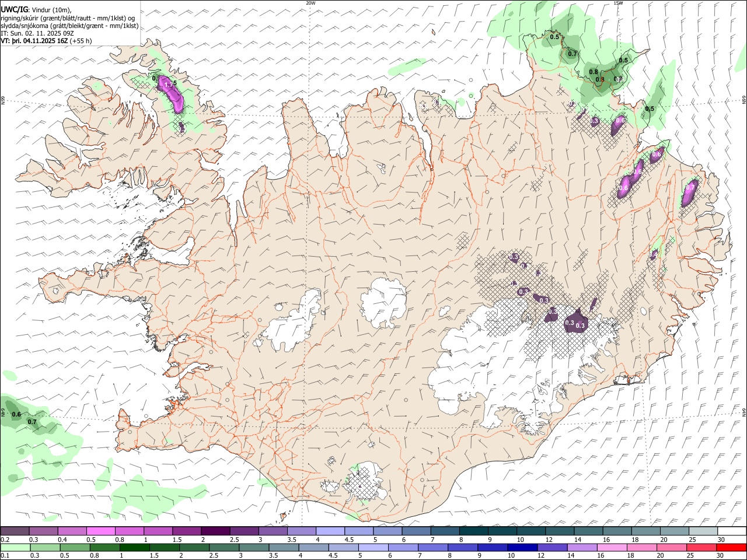Select upper legend swatch between 18 and 20
747x560 pixels.
pos(646,531)
